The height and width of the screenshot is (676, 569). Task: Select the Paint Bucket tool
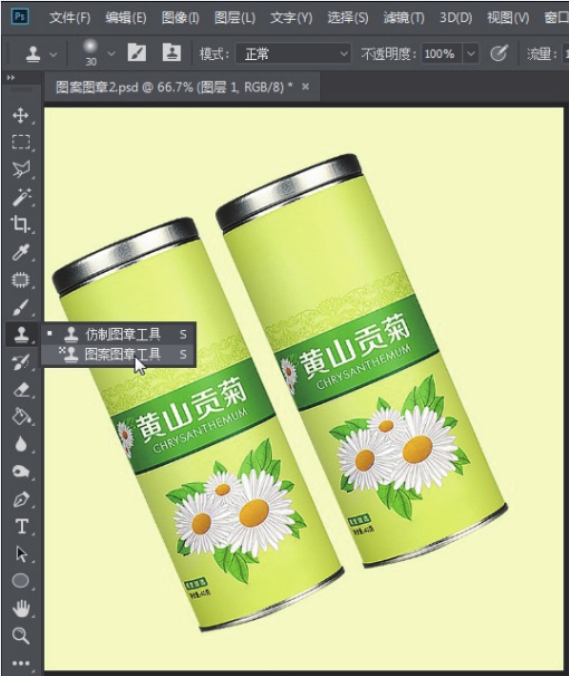point(20,416)
